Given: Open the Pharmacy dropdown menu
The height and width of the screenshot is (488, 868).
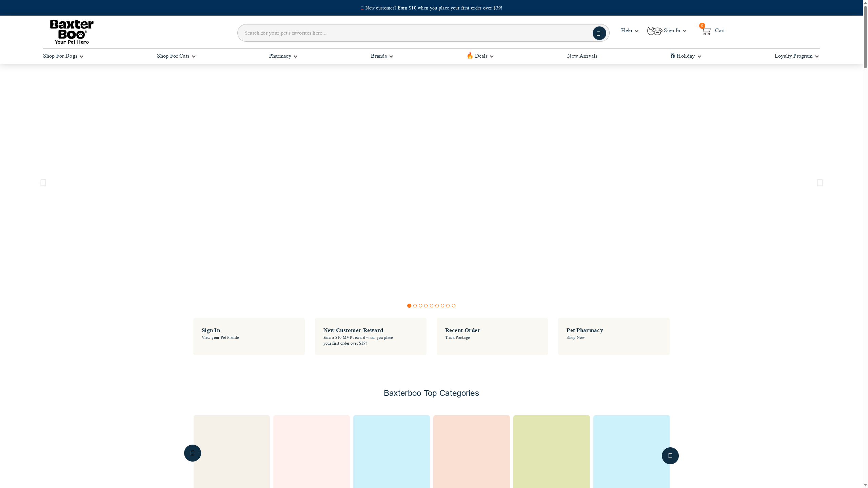Looking at the screenshot, I should click(283, 56).
